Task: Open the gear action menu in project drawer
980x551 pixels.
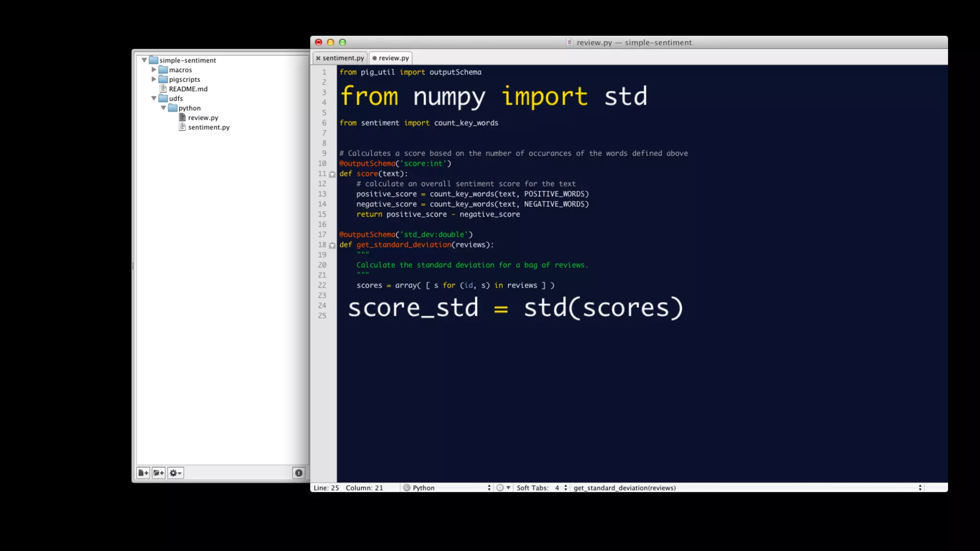Action: tap(175, 473)
